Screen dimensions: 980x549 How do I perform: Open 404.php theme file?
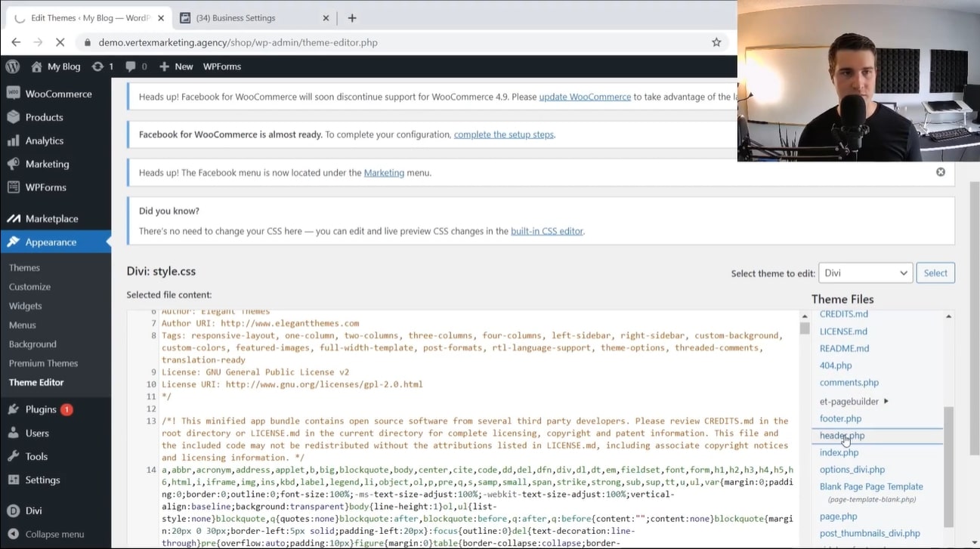(x=836, y=365)
